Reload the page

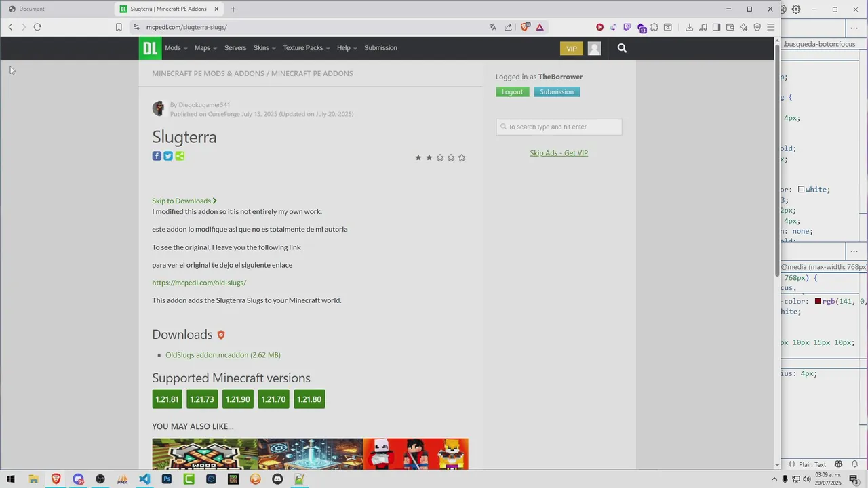37,27
